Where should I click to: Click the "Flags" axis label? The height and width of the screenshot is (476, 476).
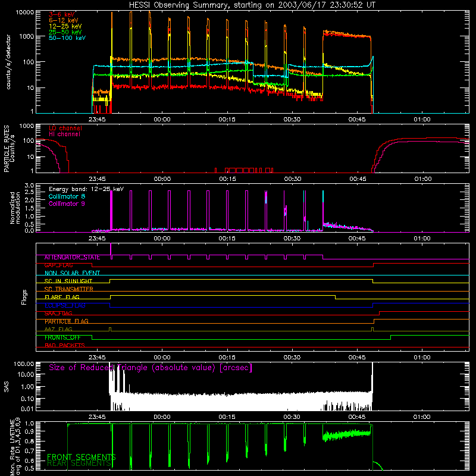(24, 297)
